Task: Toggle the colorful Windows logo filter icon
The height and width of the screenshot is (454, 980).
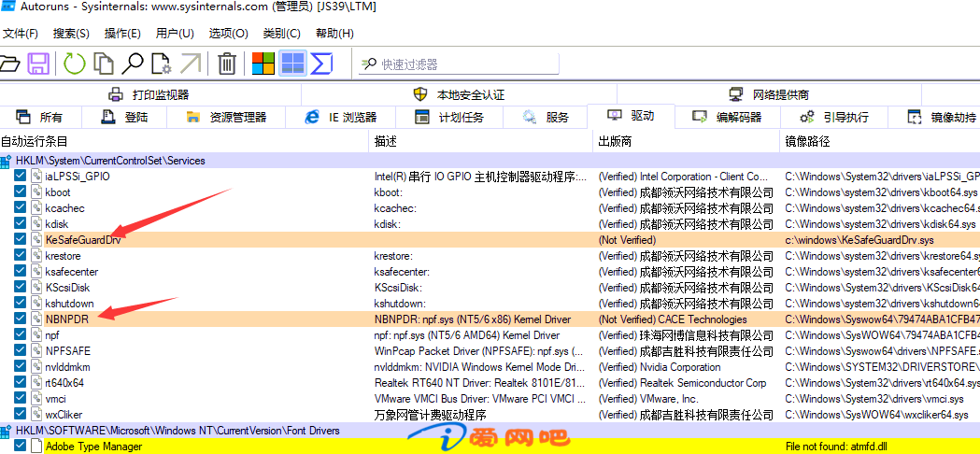Action: click(x=263, y=64)
